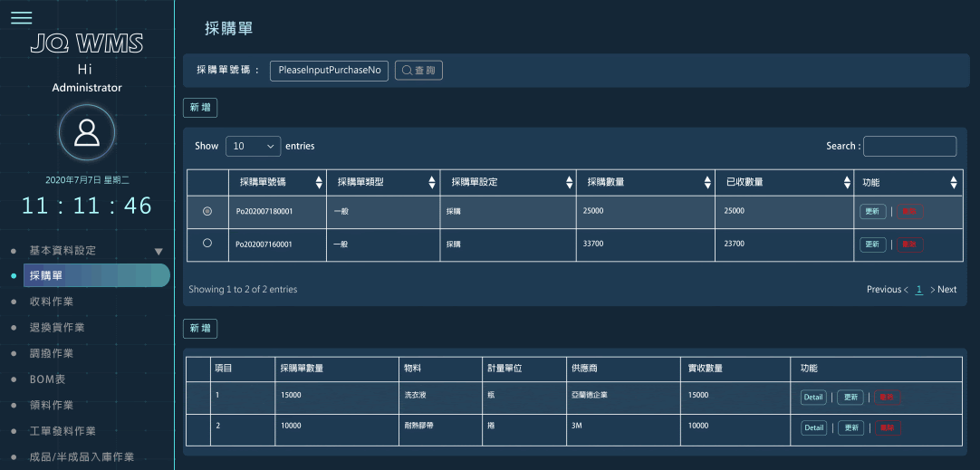Select radio button for Po202007160001
Screen dimensions: 980x470
207,243
